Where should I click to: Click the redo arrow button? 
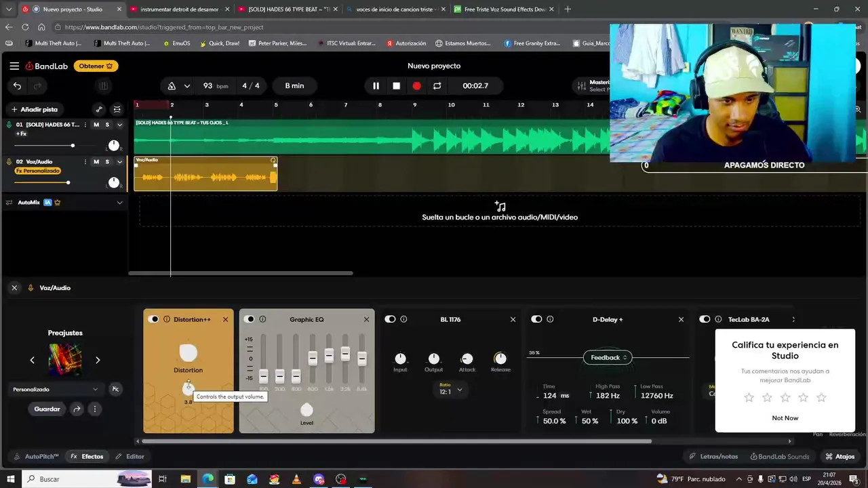pyautogui.click(x=37, y=86)
